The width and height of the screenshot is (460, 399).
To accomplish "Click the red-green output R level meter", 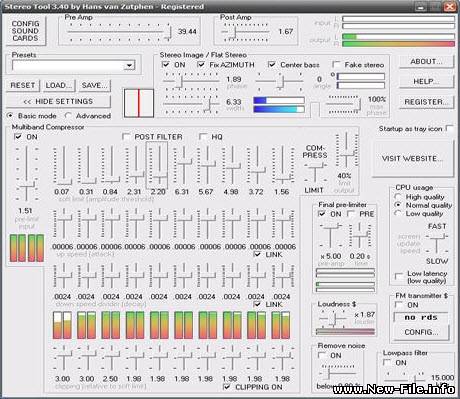I will click(x=398, y=44).
